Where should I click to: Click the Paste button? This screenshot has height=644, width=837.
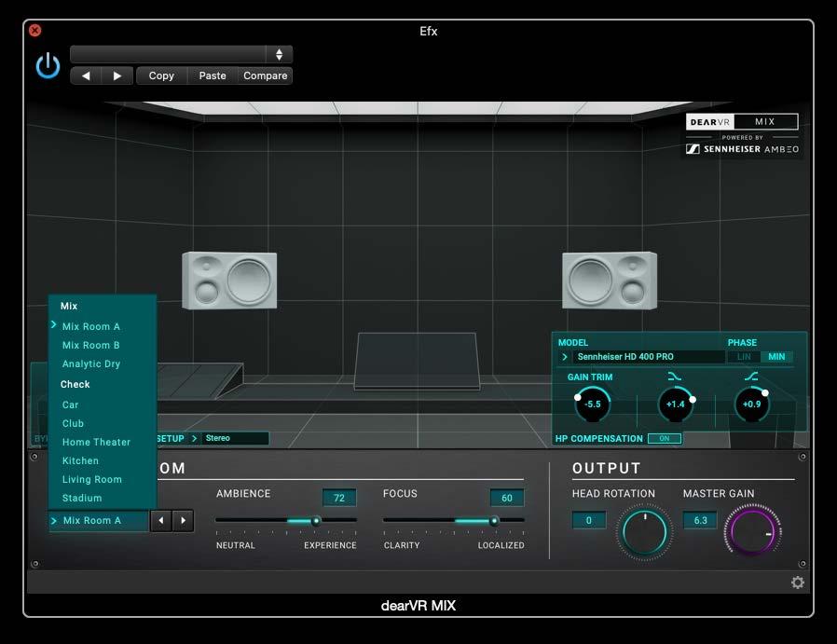[213, 75]
